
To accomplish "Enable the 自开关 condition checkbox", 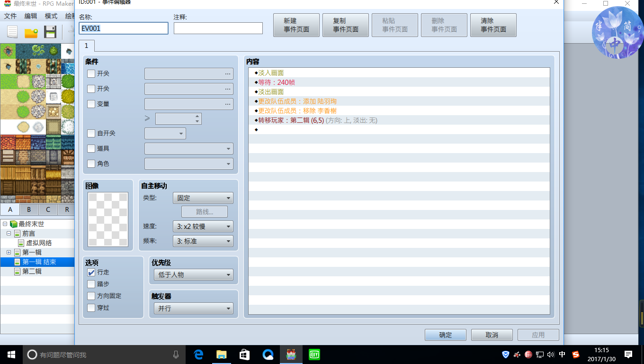I will point(91,133).
